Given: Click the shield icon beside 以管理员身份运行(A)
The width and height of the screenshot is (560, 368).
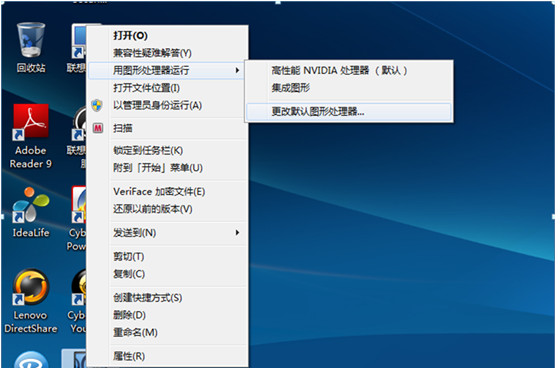Looking at the screenshot, I should [97, 105].
